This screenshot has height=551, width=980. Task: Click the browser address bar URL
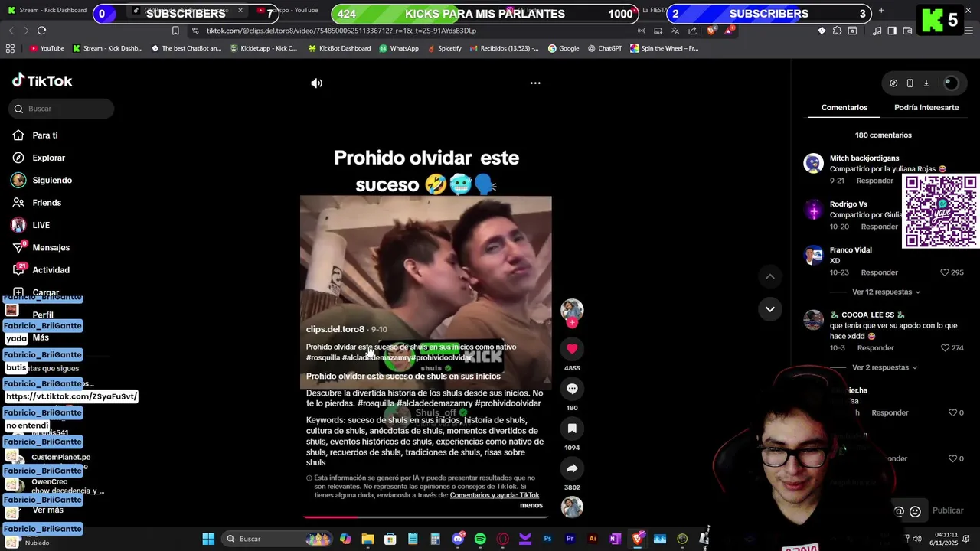coord(341,31)
